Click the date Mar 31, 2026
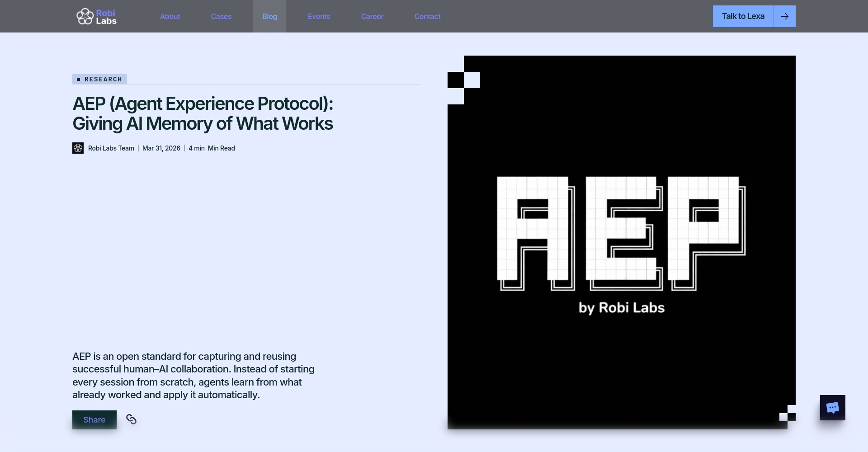Viewport: 868px width, 452px height. 161,148
